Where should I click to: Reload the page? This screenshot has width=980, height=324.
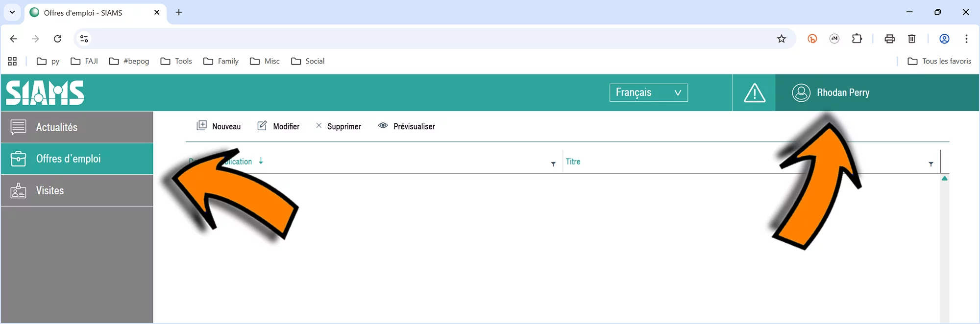click(57, 39)
